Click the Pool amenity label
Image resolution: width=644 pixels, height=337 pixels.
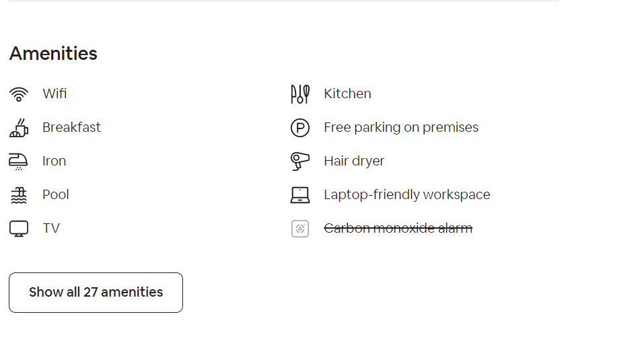[56, 194]
